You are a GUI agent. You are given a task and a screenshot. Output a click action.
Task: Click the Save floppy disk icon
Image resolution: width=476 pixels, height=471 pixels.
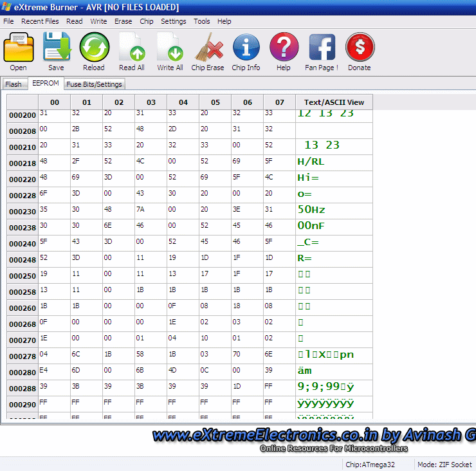56,48
